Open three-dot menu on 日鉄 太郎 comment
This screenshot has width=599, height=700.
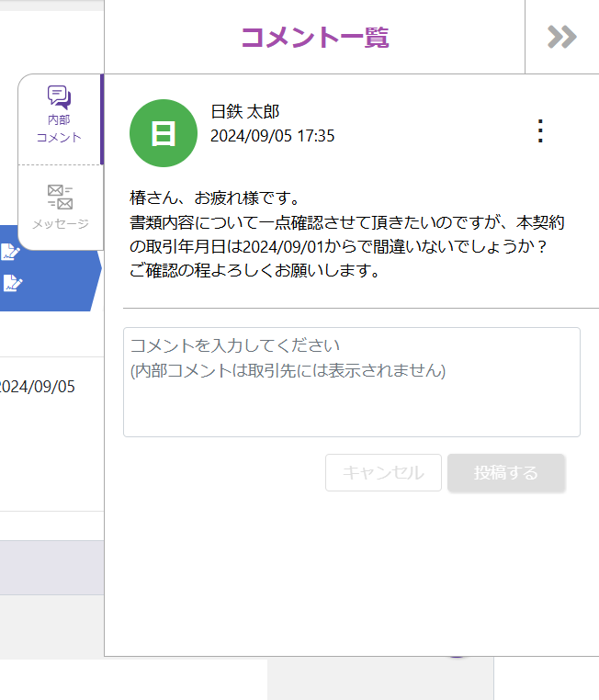click(x=540, y=130)
